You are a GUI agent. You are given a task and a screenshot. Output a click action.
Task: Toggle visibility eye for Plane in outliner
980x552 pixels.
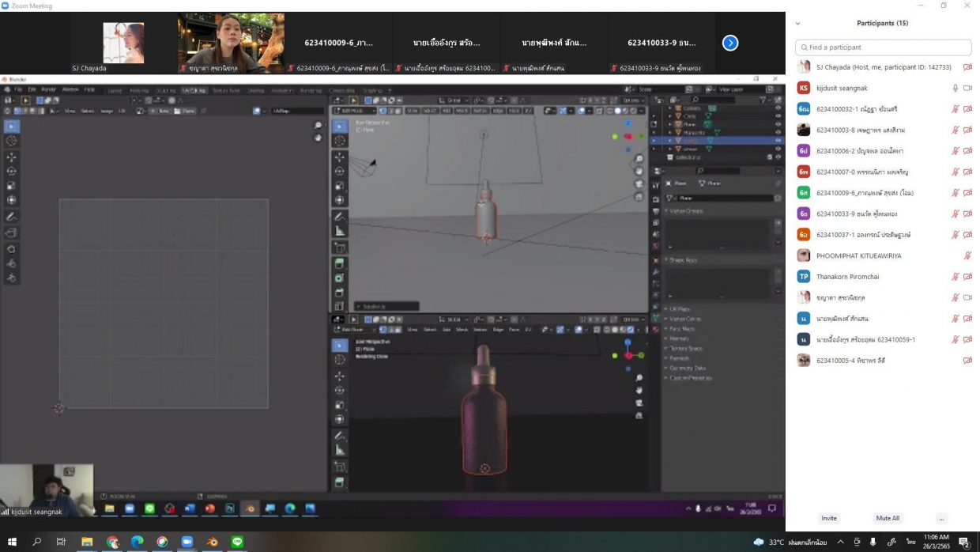tap(778, 124)
